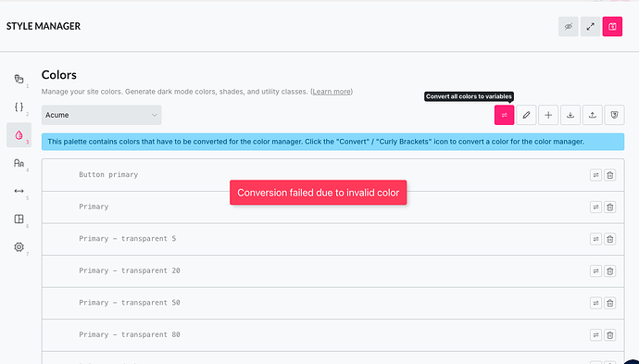Click the Primary color name
The height and width of the screenshot is (364, 639).
click(x=94, y=207)
